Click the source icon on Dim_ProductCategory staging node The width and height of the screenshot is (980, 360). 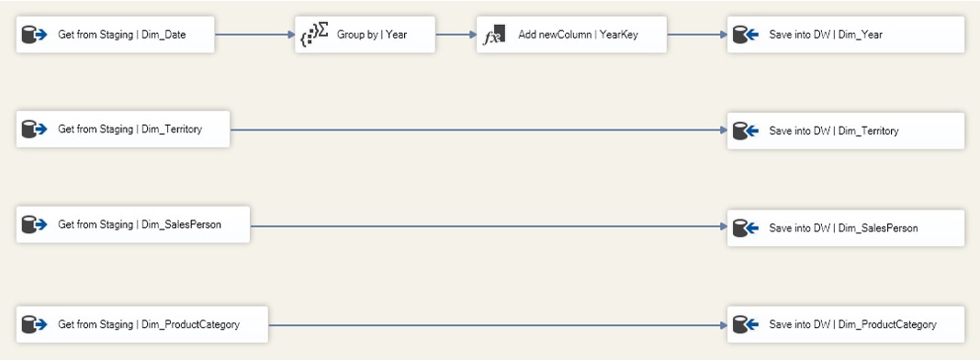(x=35, y=324)
